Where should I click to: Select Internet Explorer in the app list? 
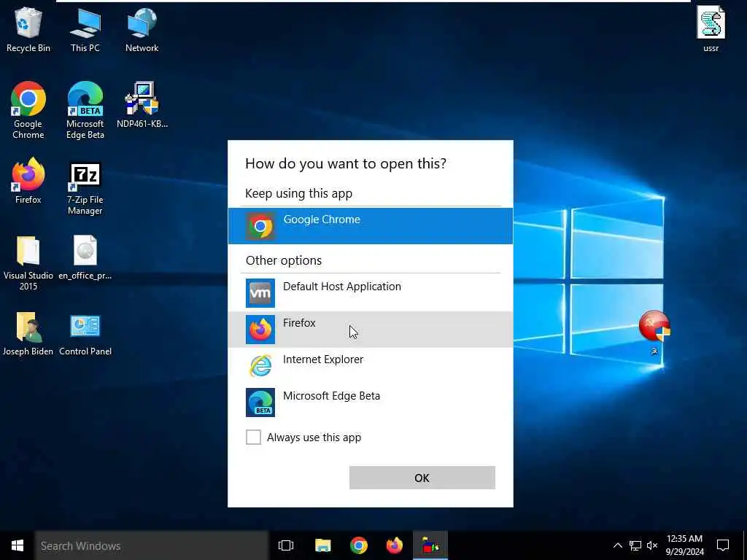tap(370, 366)
